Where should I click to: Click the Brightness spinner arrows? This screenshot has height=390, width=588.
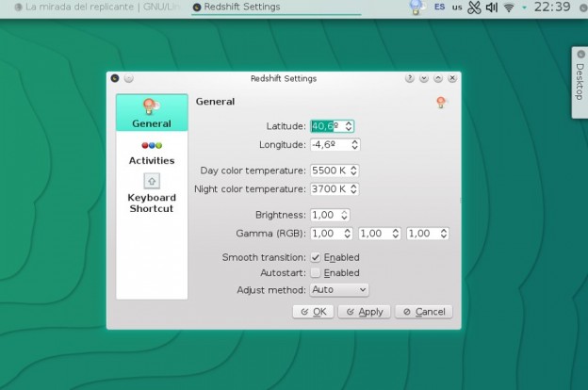click(x=344, y=215)
